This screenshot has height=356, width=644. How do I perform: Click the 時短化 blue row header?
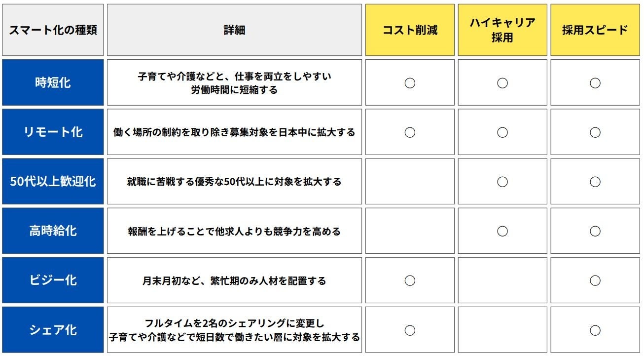[53, 82]
